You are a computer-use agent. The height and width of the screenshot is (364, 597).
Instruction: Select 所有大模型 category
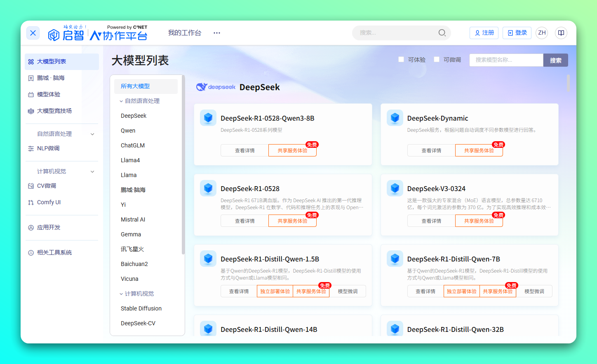[x=146, y=86]
